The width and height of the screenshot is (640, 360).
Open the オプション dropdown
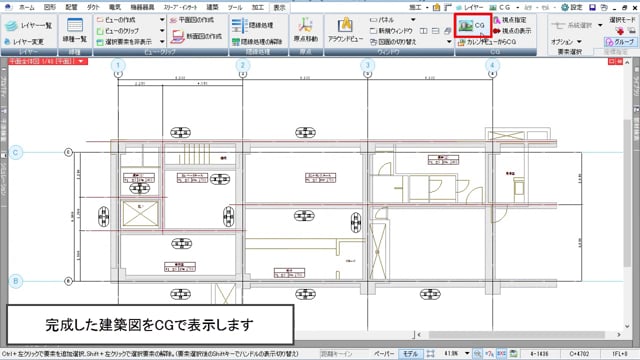point(566,42)
